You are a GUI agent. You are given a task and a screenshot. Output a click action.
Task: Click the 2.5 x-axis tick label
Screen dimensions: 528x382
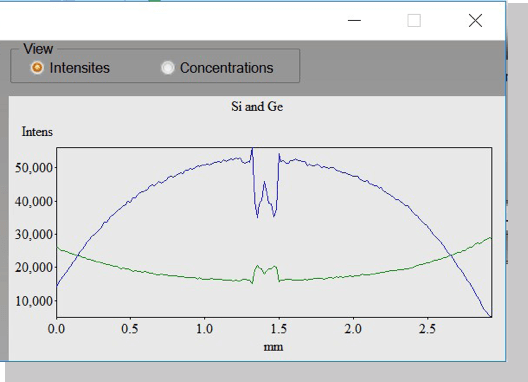point(427,329)
